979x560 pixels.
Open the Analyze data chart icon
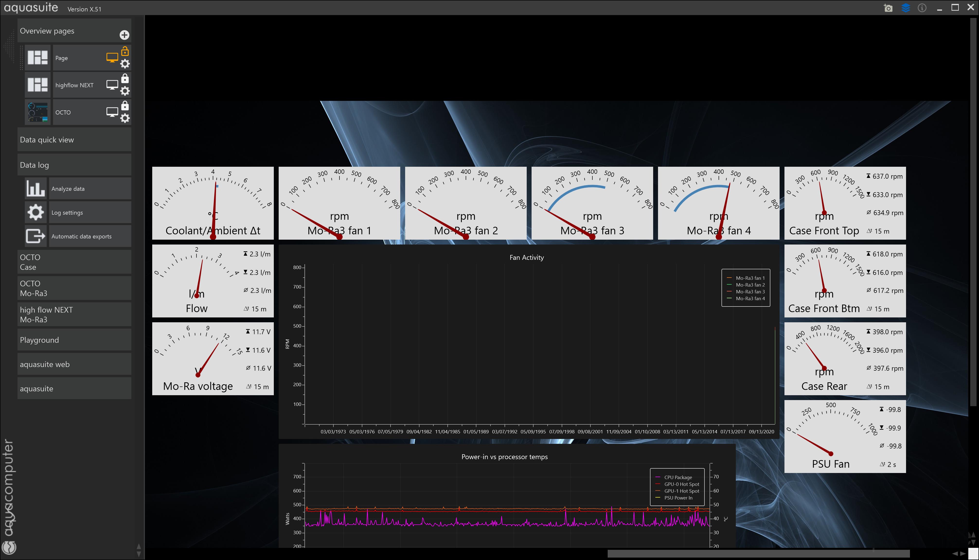pyautogui.click(x=36, y=188)
